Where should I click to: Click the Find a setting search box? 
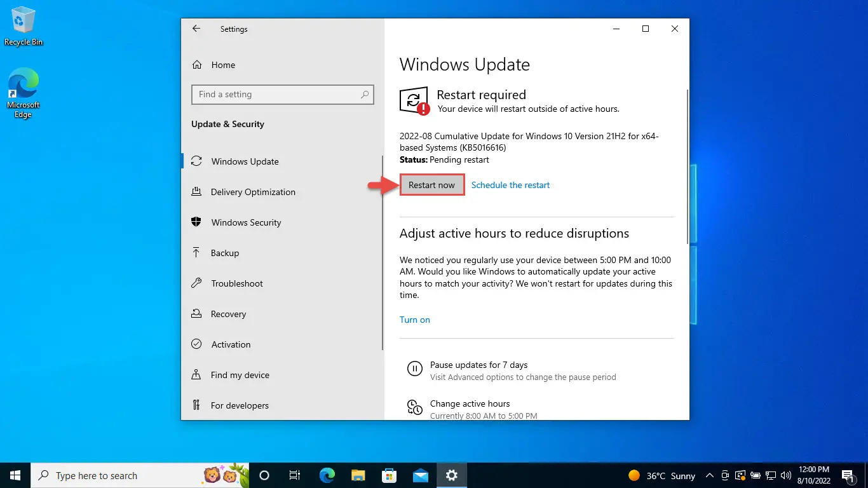[x=282, y=95]
